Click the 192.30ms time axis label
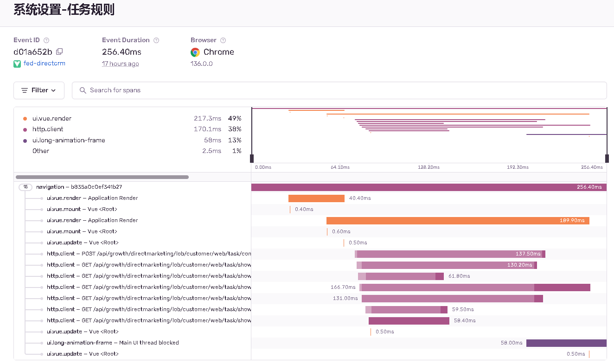This screenshot has height=364, width=614. tap(518, 167)
